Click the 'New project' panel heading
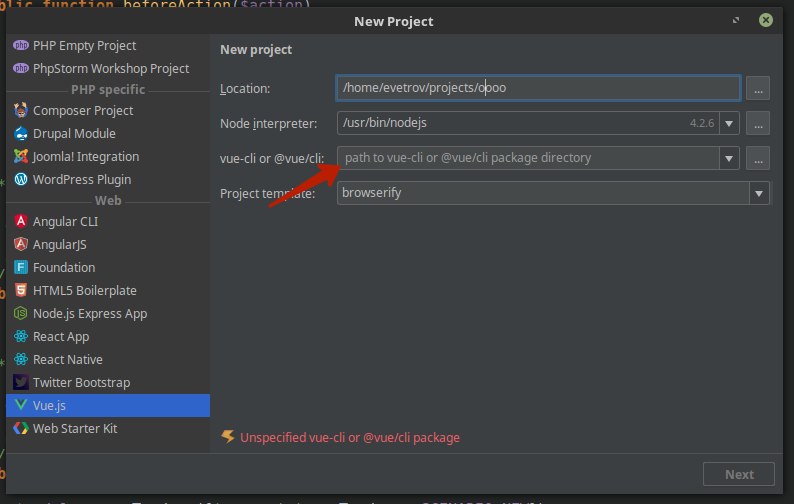The width and height of the screenshot is (794, 504). (x=256, y=50)
